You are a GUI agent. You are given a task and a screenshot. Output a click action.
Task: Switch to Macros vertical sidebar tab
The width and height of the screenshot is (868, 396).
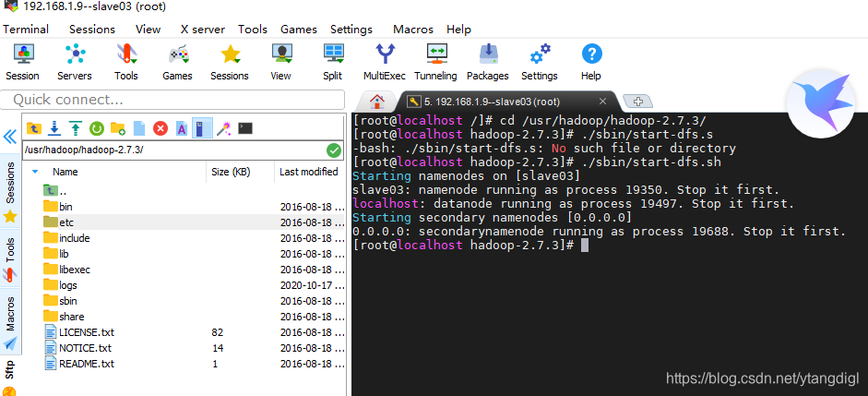[10, 323]
